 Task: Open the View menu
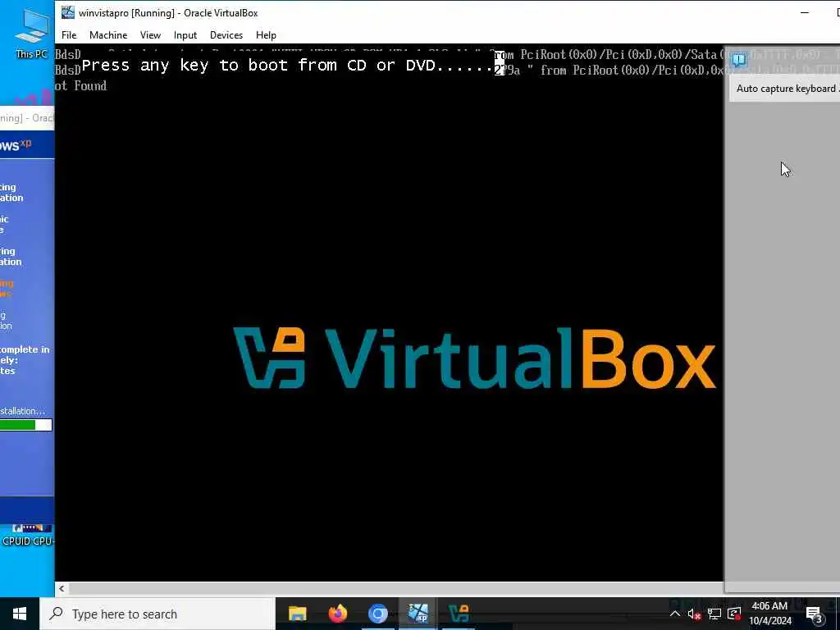coord(150,34)
